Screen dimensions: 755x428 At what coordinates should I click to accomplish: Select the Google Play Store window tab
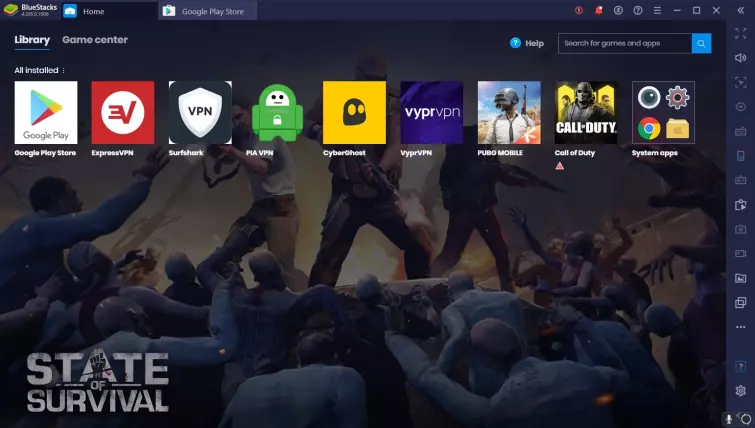pyautogui.click(x=208, y=11)
